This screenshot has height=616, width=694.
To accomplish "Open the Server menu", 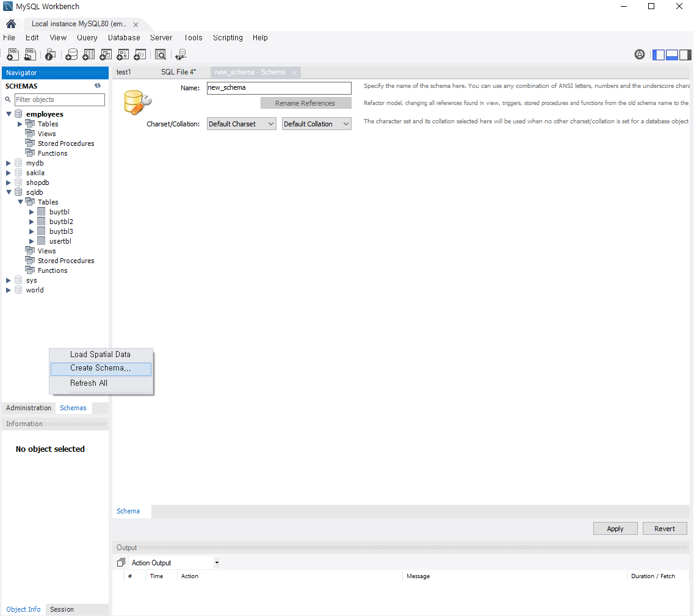I will [161, 38].
